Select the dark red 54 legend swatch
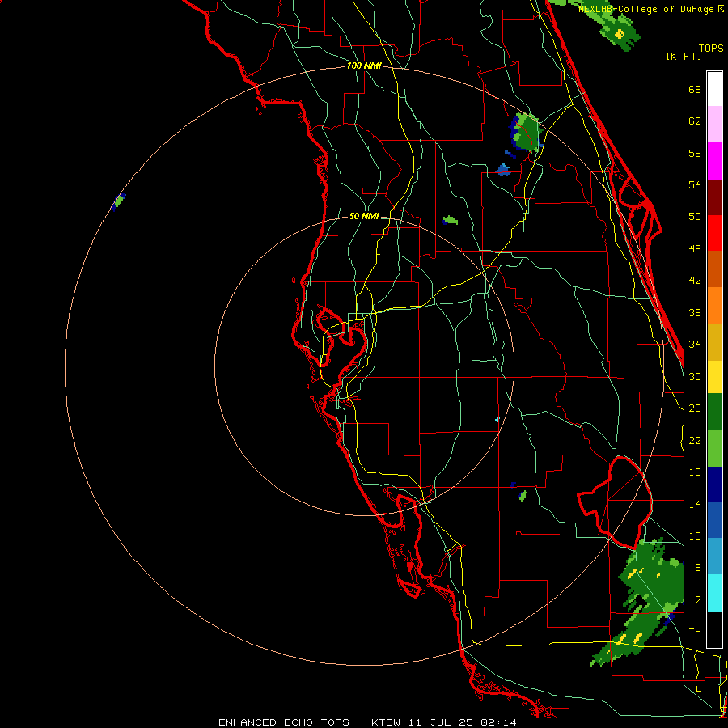This screenshot has width=728, height=728. [x=714, y=197]
